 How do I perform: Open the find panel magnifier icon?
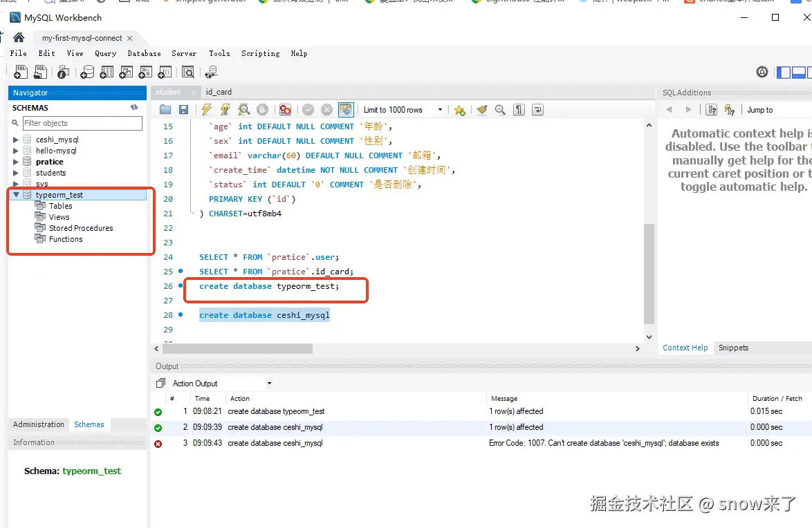[500, 110]
